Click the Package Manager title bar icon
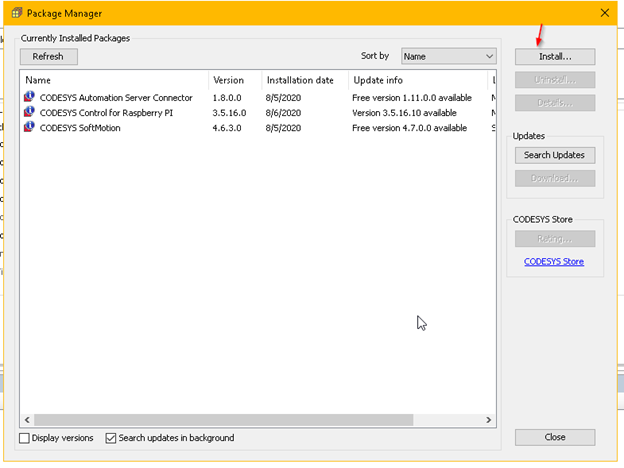The height and width of the screenshot is (468, 624). tap(17, 13)
